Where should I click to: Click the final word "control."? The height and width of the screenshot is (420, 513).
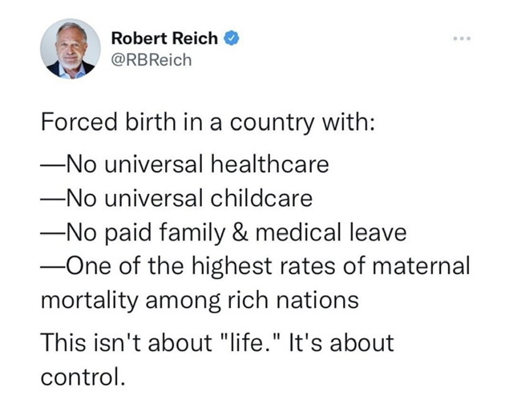[x=83, y=378]
